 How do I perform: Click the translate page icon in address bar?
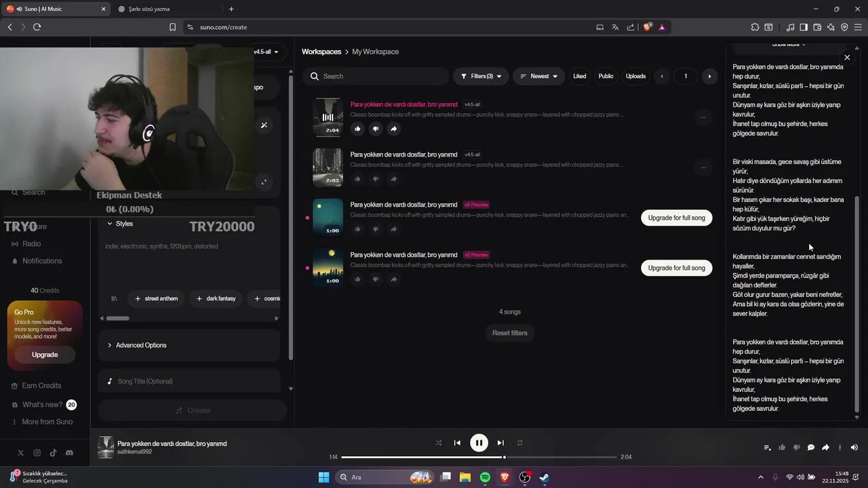(x=615, y=27)
